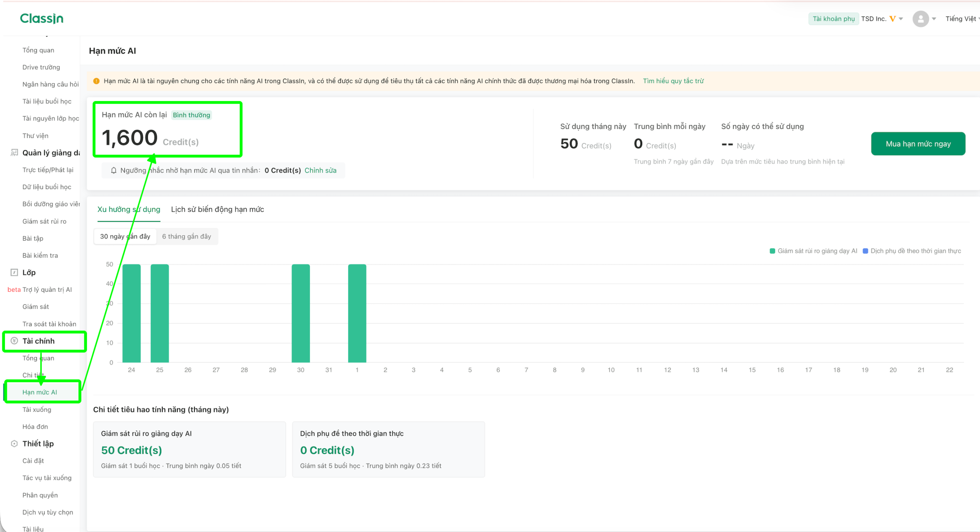Click the Quản lý giảng dạy section icon

click(14, 153)
